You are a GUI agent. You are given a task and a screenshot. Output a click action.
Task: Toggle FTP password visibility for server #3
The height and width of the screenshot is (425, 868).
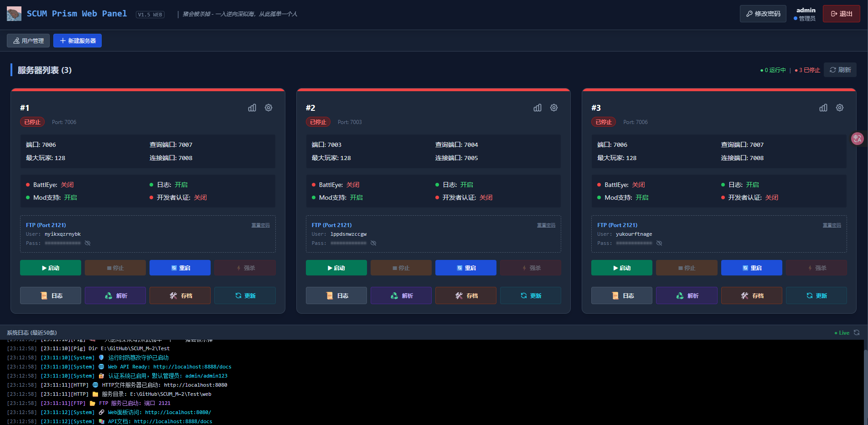click(659, 243)
